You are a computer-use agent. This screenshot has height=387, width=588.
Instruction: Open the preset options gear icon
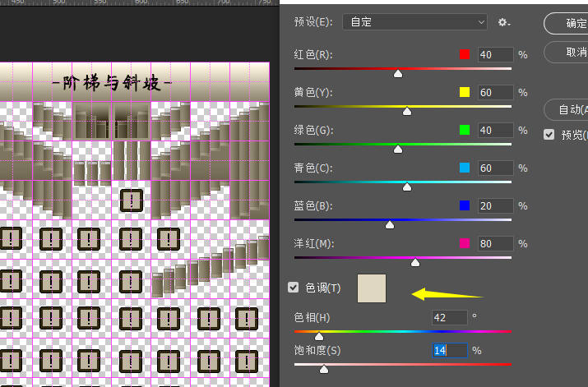[x=504, y=22]
